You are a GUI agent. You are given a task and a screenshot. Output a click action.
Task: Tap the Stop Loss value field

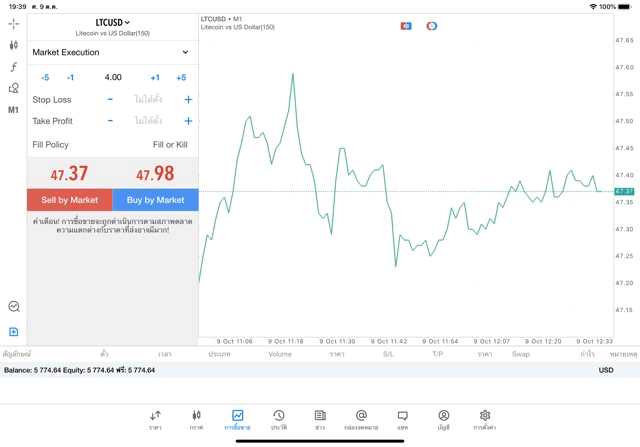(x=148, y=99)
